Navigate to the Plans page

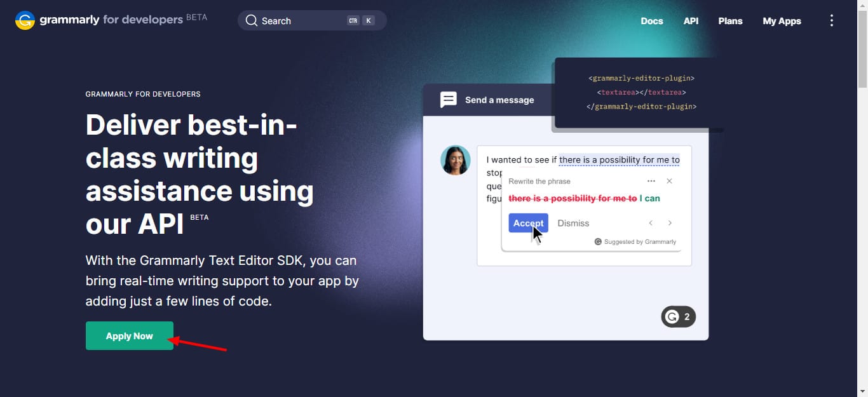730,21
